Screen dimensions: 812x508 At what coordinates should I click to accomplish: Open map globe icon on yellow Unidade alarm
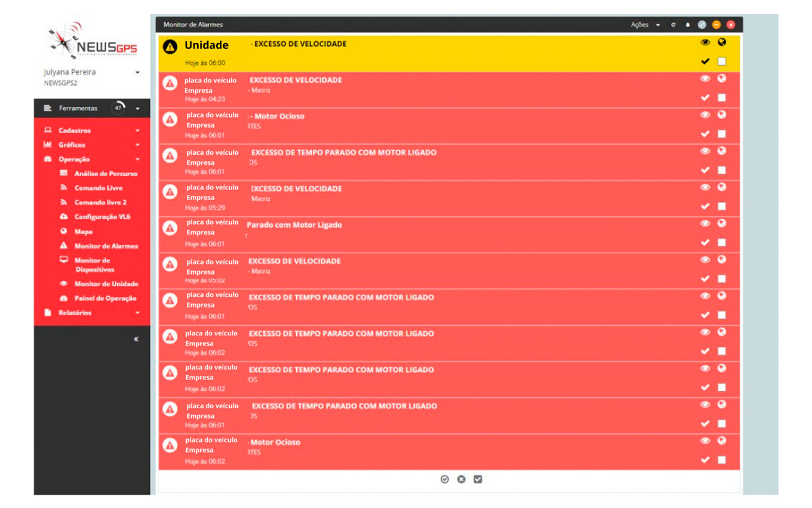coord(722,42)
